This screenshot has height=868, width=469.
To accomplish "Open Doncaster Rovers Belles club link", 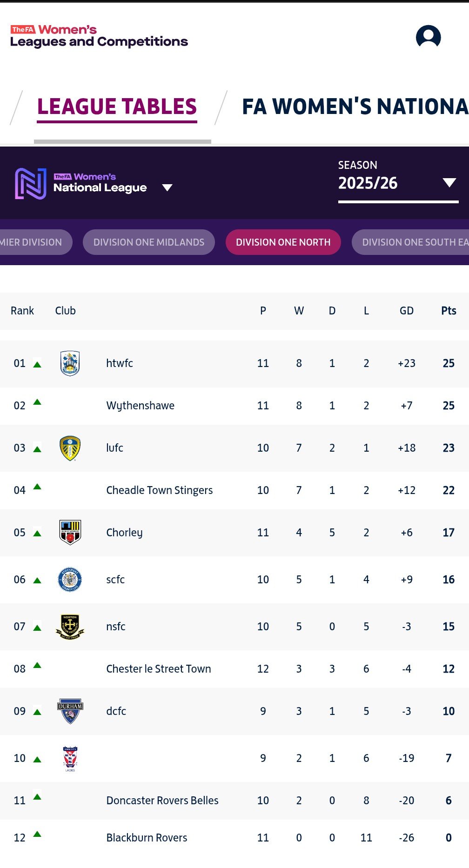I will click(x=162, y=801).
